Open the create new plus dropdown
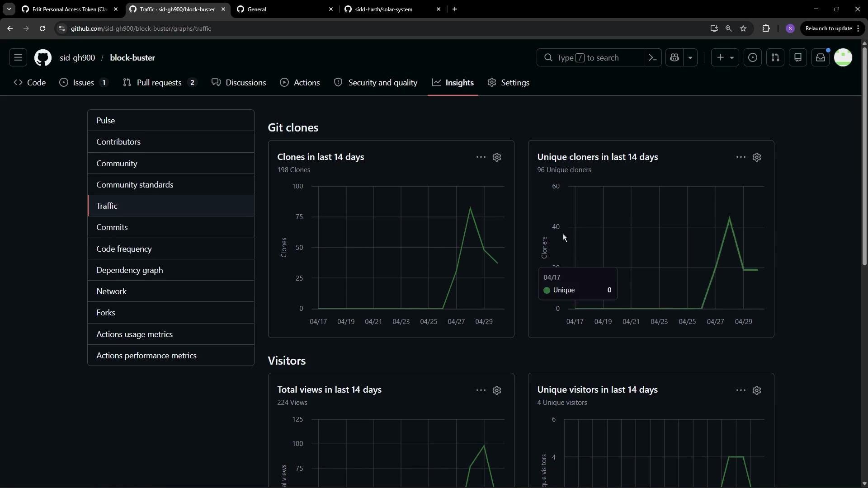 pyautogui.click(x=725, y=58)
